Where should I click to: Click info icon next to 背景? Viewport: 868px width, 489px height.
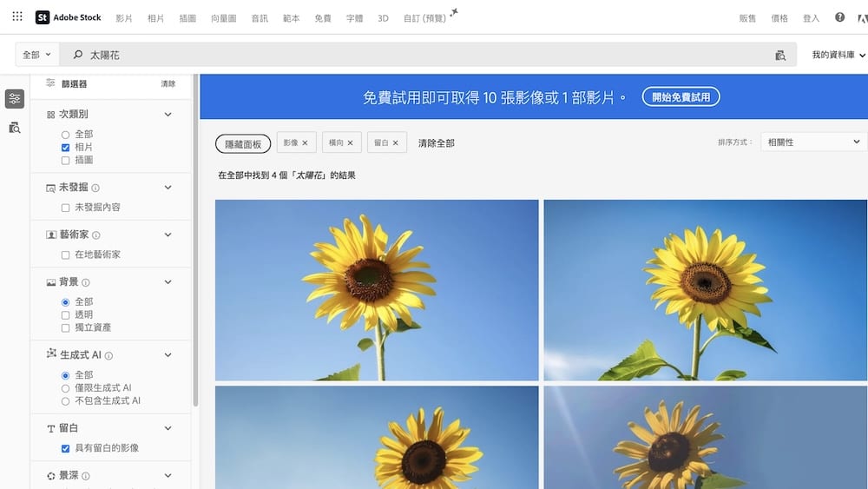[86, 282]
